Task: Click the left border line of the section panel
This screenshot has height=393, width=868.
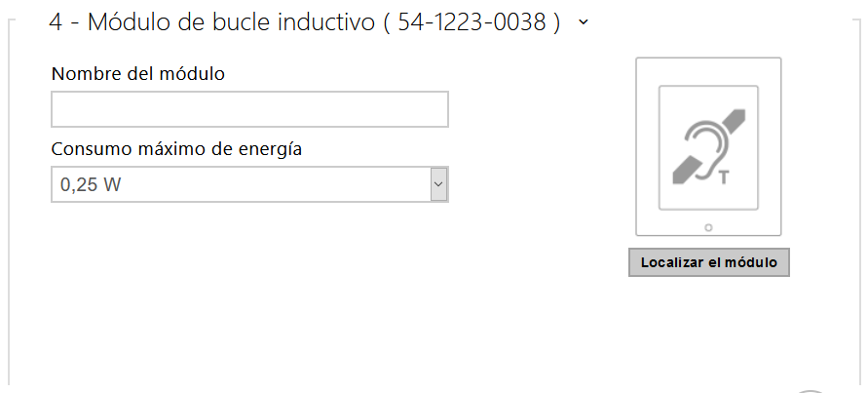Action: [9, 195]
